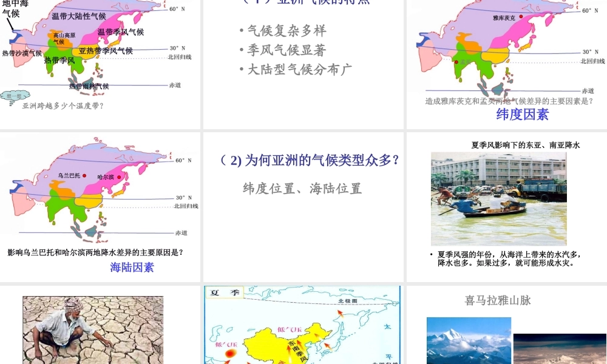Screen dimensions: 607x364
Task: Click the 热带雨林气候 label
Action: click(x=89, y=86)
